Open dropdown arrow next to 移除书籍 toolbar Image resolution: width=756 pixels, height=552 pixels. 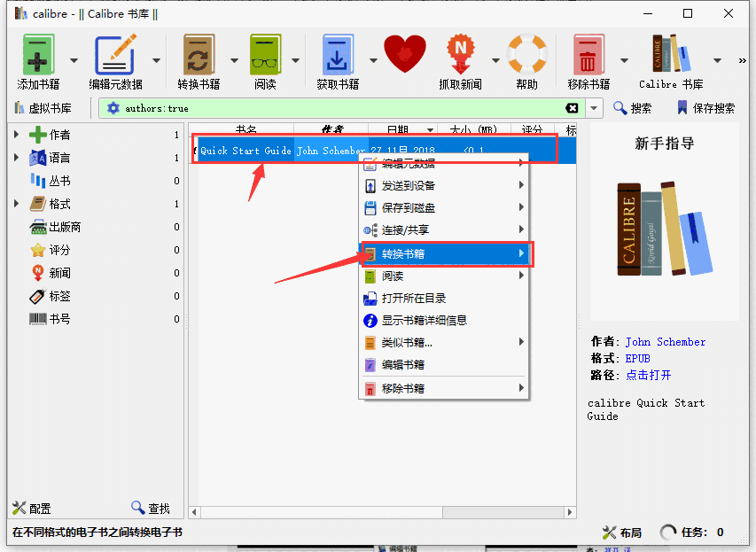[624, 60]
